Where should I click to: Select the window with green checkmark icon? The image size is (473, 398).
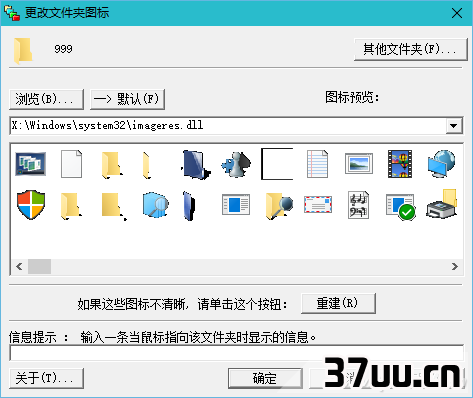[x=400, y=207]
